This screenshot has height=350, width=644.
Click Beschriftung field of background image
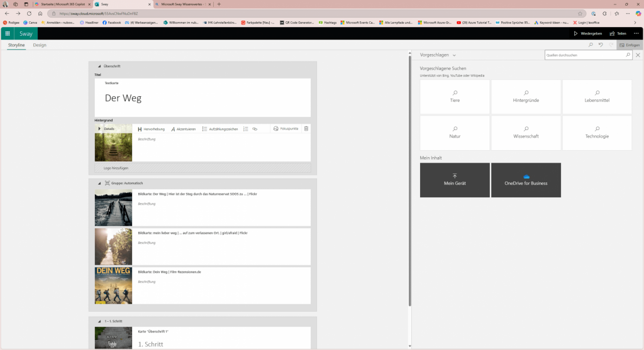(x=147, y=139)
